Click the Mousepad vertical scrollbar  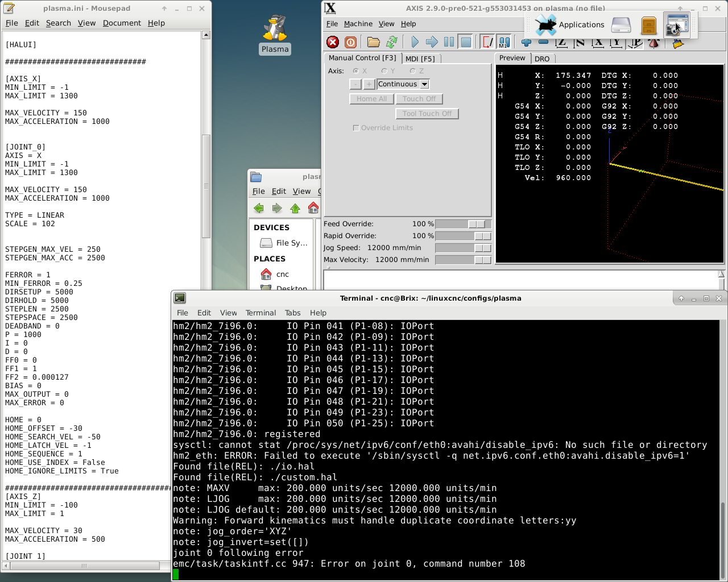tap(206, 186)
